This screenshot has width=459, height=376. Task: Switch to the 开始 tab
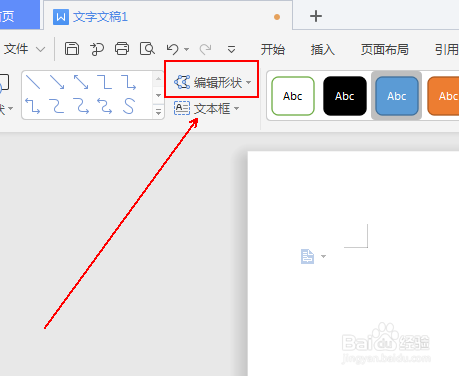click(x=273, y=50)
